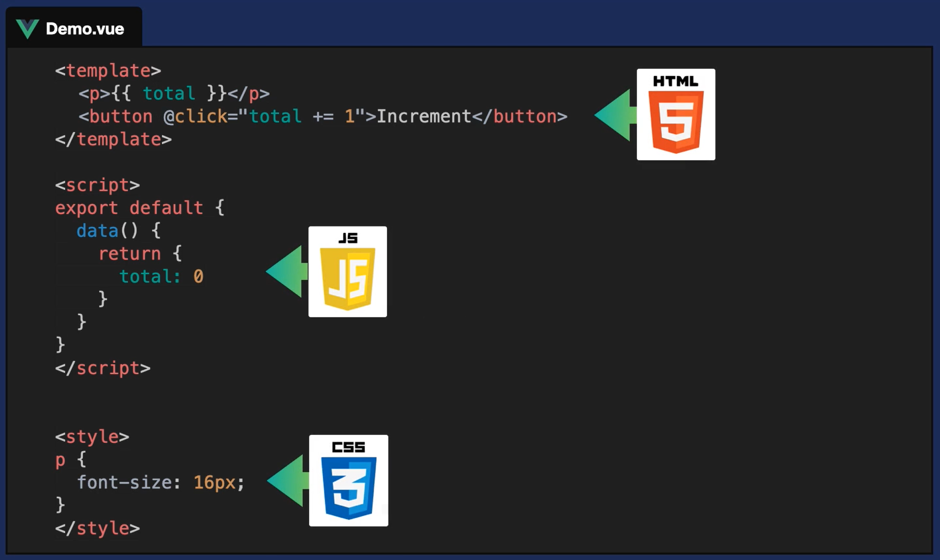
Task: Select the Demo.vue file tab
Action: [74, 27]
